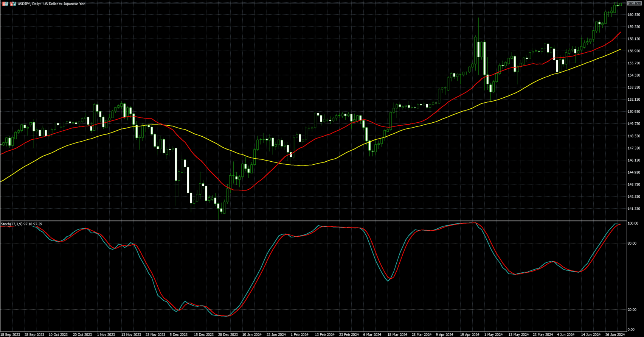Select the 18 Sep 2023 date label
The width and height of the screenshot is (644, 337).
point(11,335)
